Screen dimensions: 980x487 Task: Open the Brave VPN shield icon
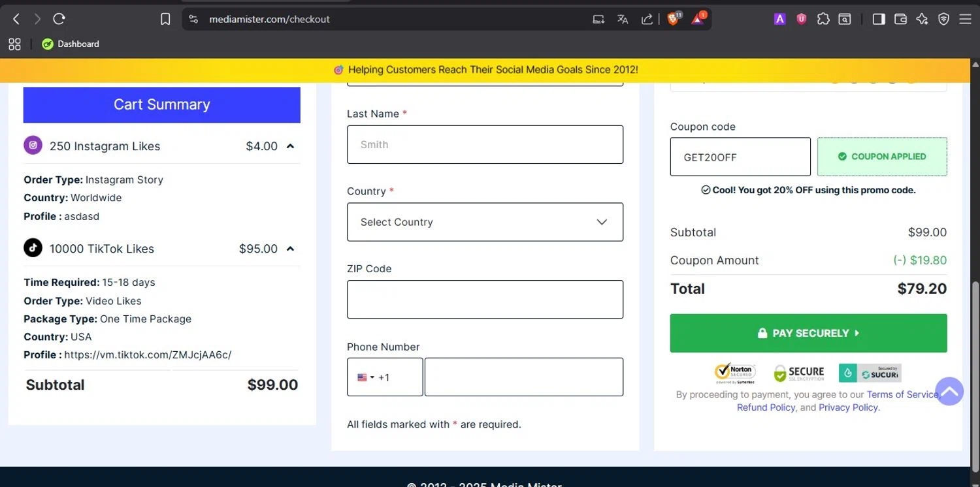coord(943,20)
